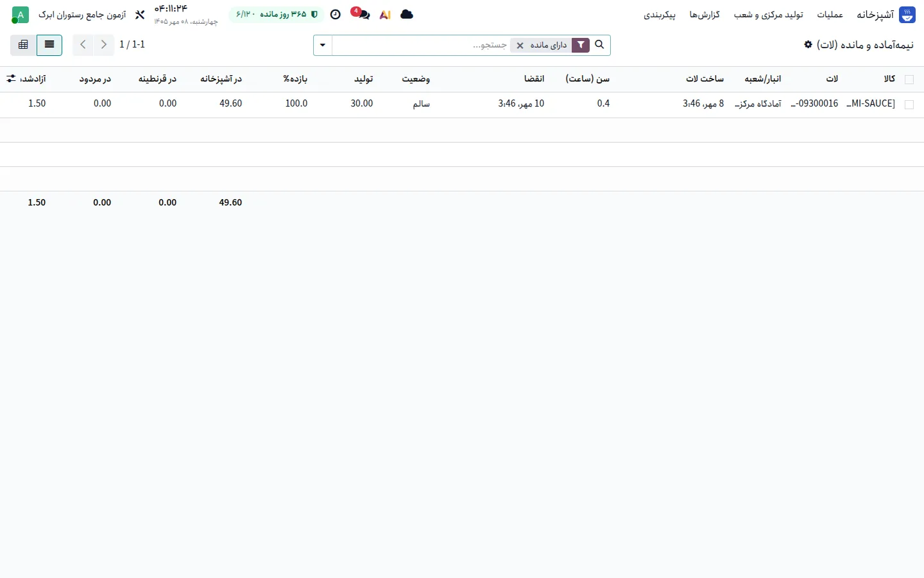This screenshot has height=578, width=924.
Task: Click the wrench debug tools icon
Action: click(x=140, y=14)
